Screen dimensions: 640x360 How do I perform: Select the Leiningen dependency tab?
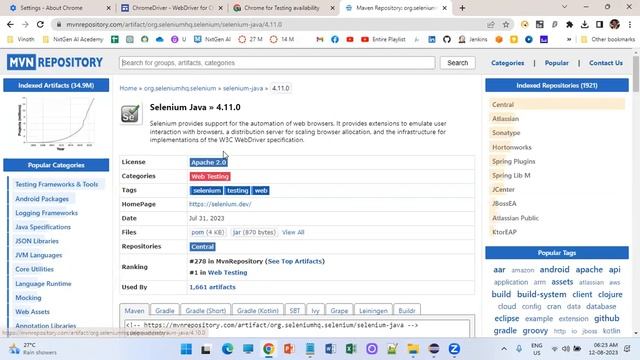373,311
